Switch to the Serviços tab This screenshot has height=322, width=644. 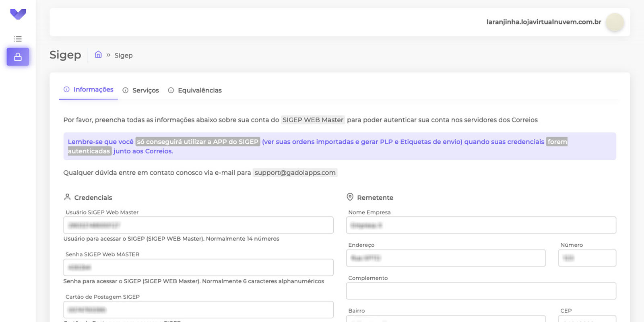point(141,90)
